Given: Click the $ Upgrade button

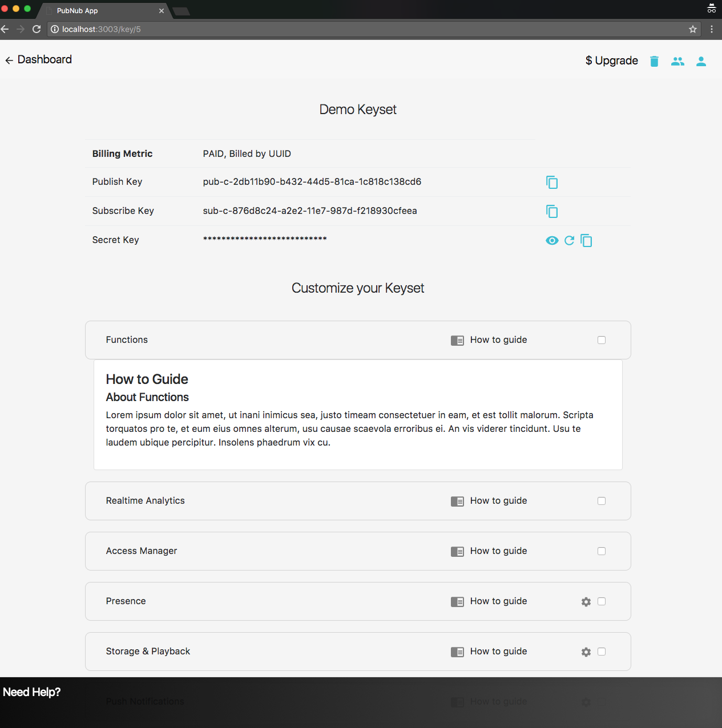Looking at the screenshot, I should tap(611, 60).
